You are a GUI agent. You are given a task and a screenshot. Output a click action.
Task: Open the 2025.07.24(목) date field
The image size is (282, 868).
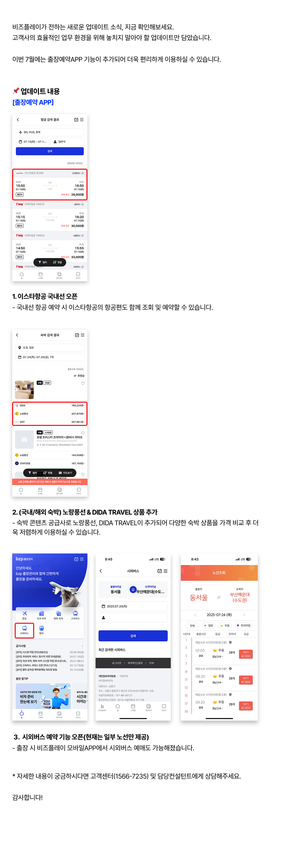[x=133, y=606]
